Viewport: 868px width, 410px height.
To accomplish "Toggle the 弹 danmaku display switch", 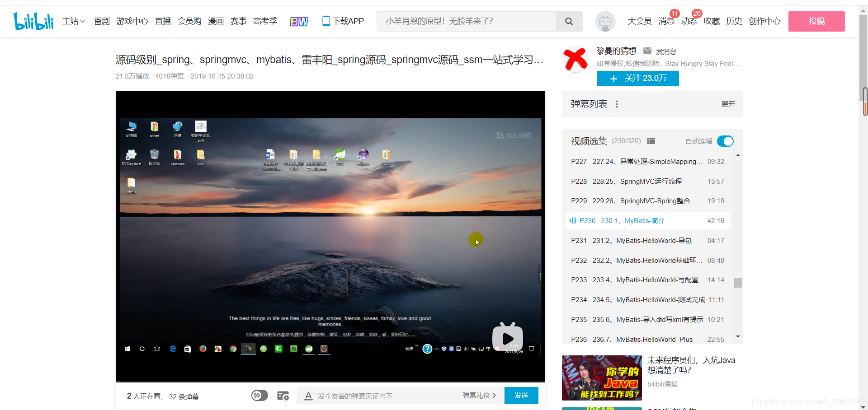I will pyautogui.click(x=259, y=396).
